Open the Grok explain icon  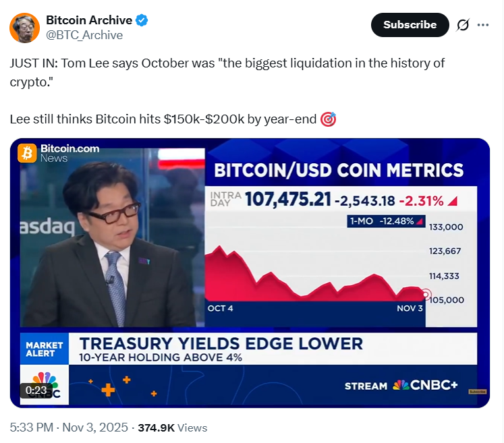point(463,25)
